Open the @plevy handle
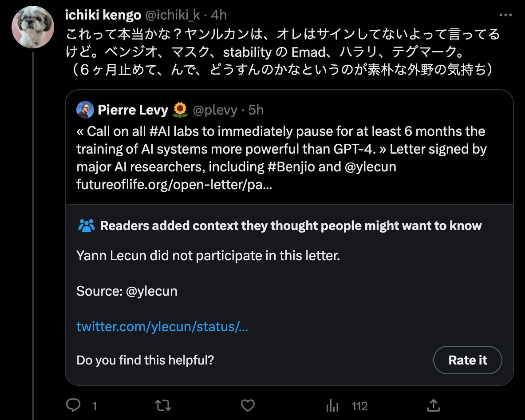 [215, 110]
